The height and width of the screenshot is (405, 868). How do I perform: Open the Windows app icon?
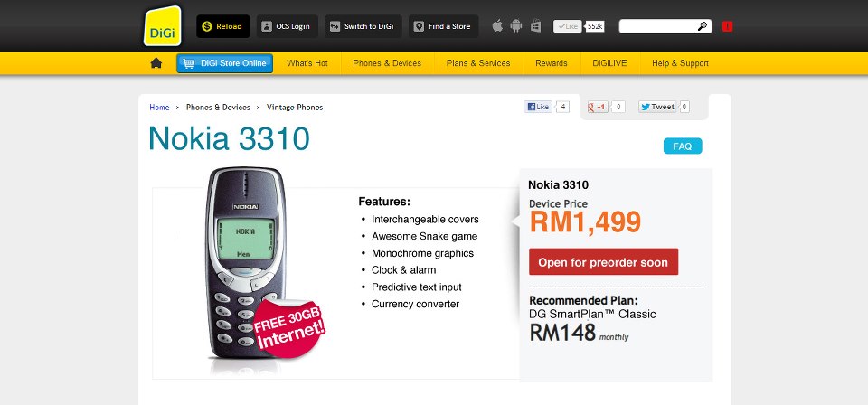[x=535, y=25]
